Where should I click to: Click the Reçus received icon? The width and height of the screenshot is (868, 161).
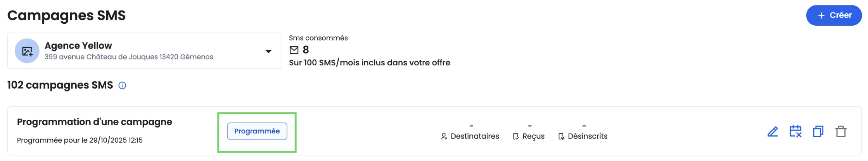pyautogui.click(x=515, y=136)
